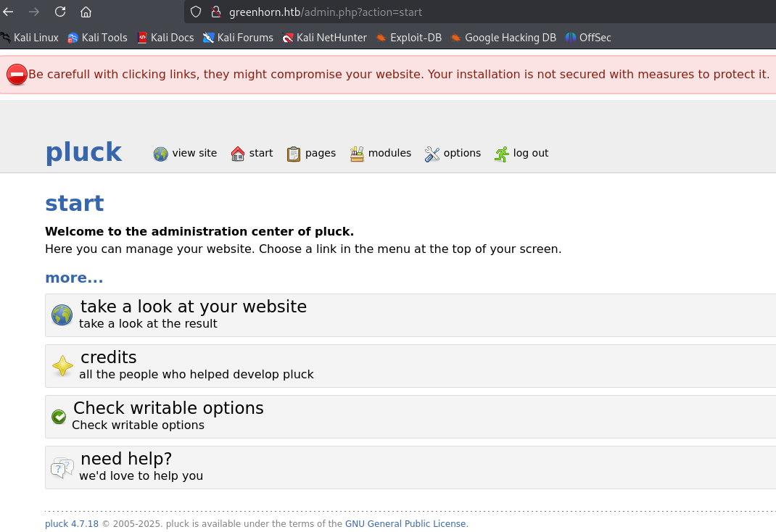Open take a look at your website

[x=193, y=307]
